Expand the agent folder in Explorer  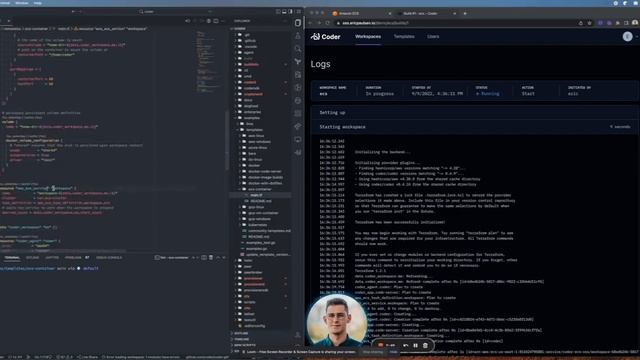(x=249, y=53)
